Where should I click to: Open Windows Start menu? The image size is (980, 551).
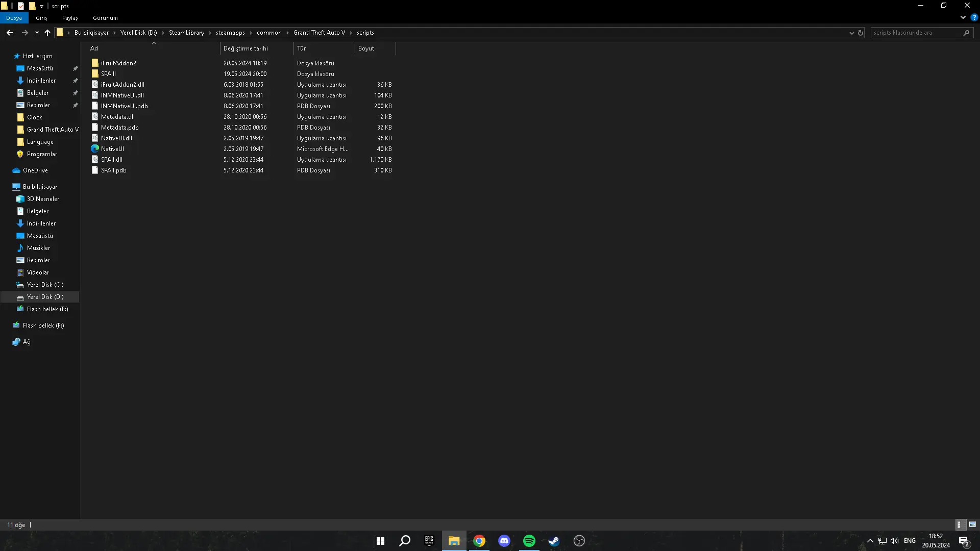[x=380, y=541]
